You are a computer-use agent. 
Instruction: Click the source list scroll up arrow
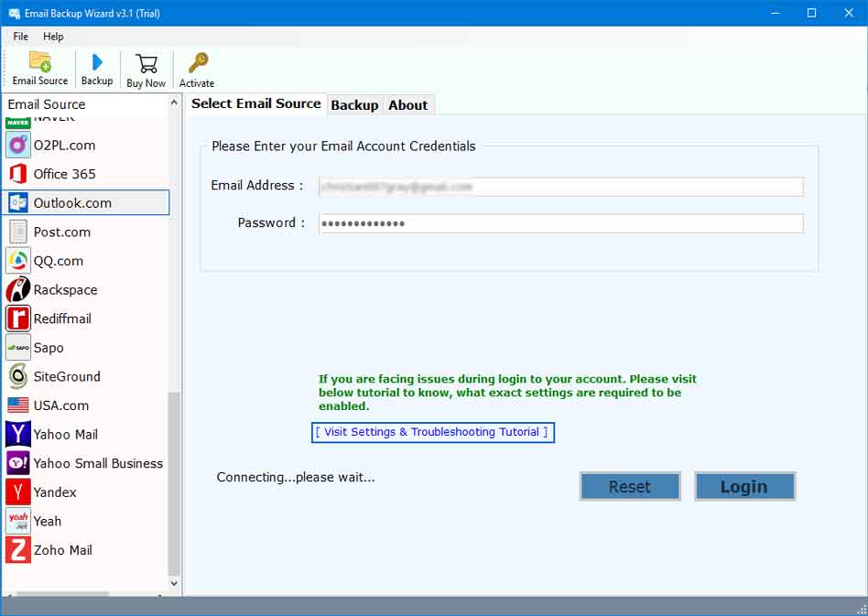point(174,103)
